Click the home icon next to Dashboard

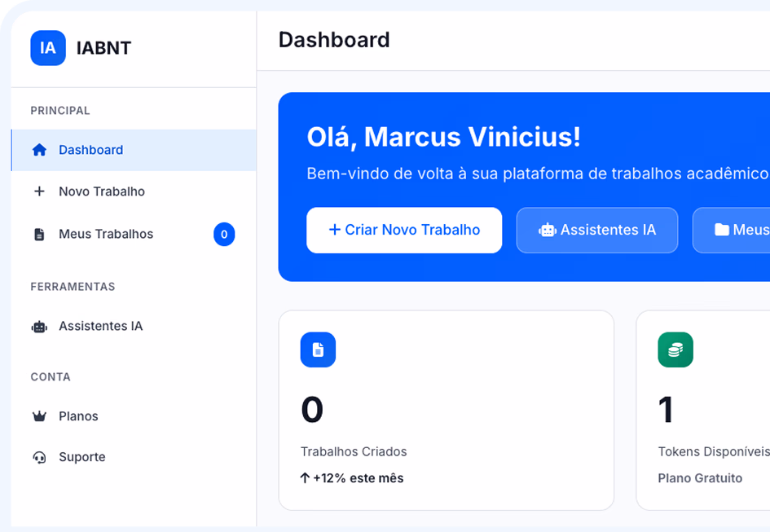[39, 150]
